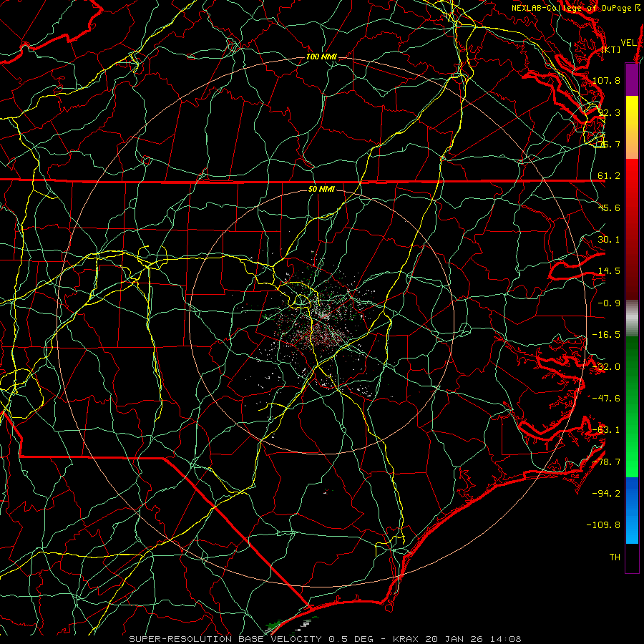This screenshot has width=644, height=644.
Task: Click the TH label on the scale
Action: [x=615, y=557]
